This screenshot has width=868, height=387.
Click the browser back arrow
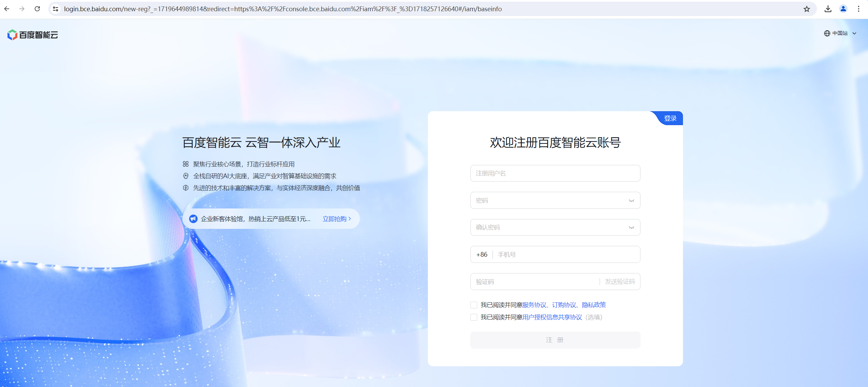tap(7, 9)
